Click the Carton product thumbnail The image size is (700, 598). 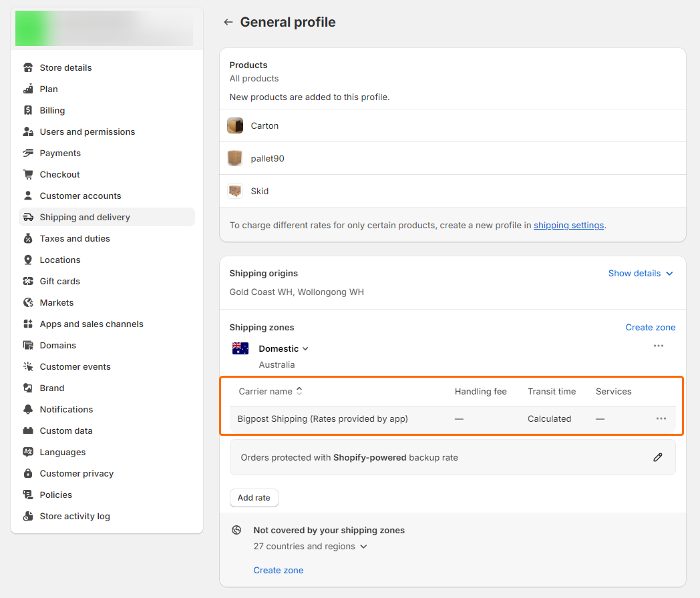235,125
